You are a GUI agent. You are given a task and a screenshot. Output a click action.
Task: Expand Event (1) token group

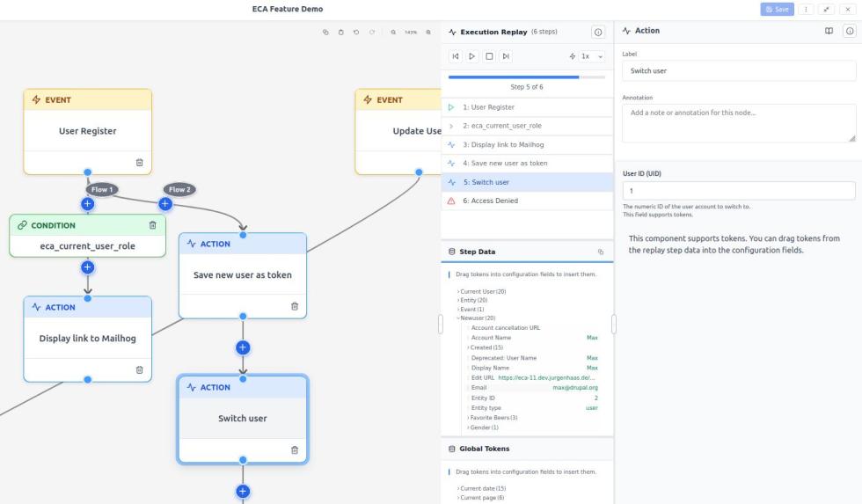click(471, 310)
